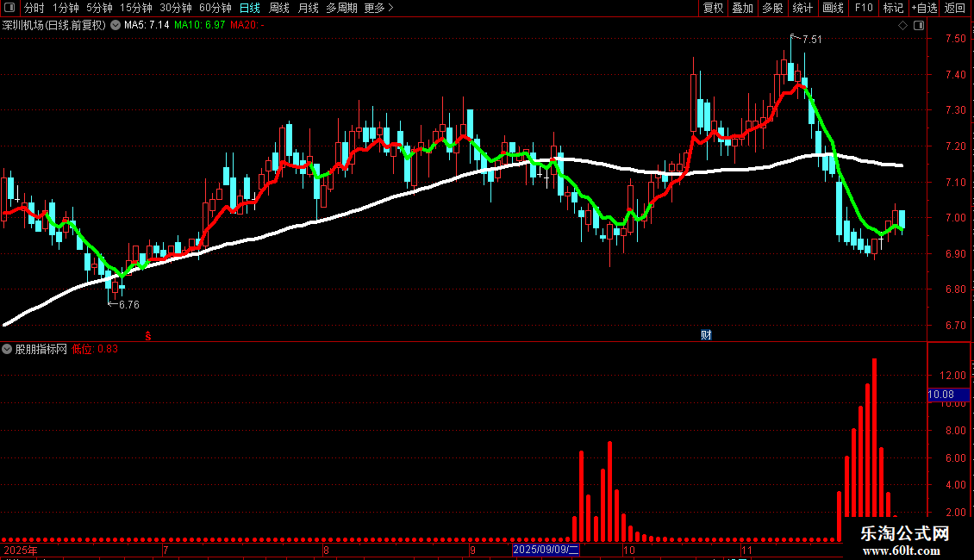Viewport: 974px width, 560px height.
Task: Open the main chart indicator dropdown arrow
Action: 116,26
